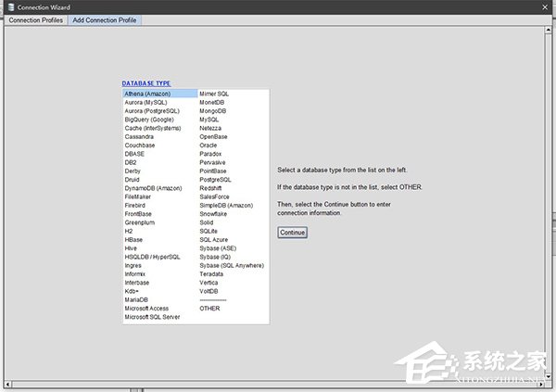Select Aurora (PostgreSQL) in the list
Viewport: 556px width, 392px height.
152,111
